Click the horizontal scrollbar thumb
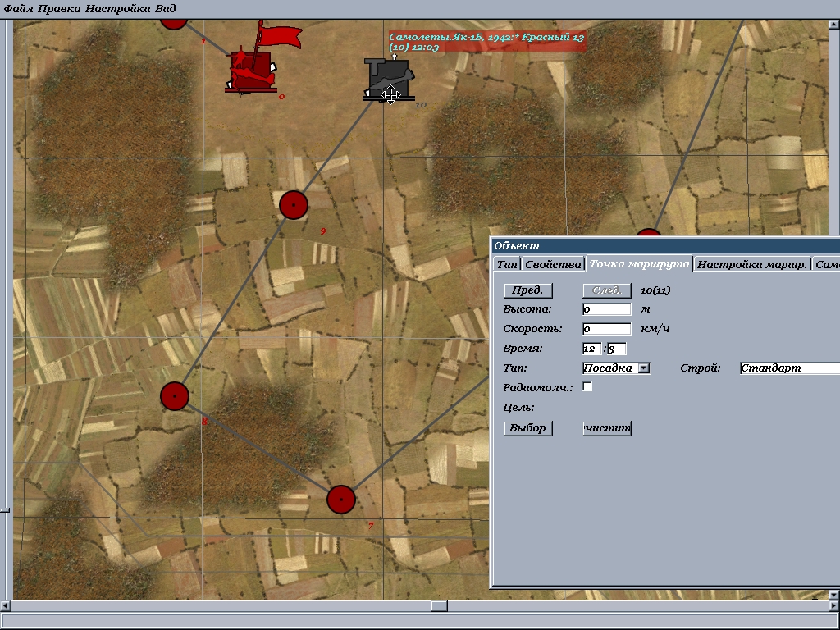 (x=440, y=606)
